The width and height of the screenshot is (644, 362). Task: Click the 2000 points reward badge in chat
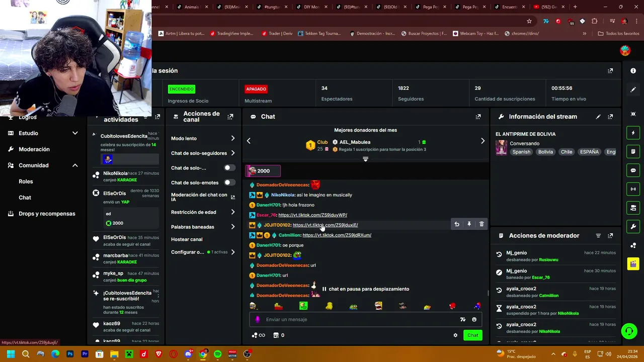tap(263, 171)
